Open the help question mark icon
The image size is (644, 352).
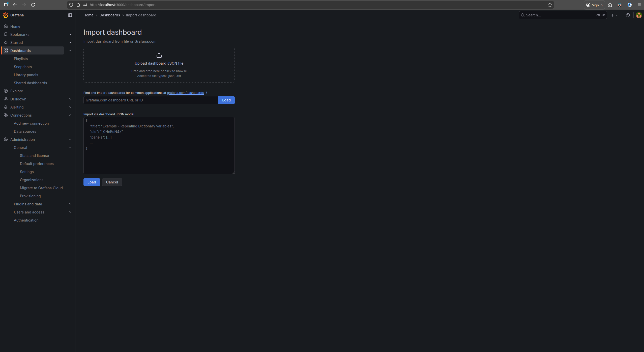(x=628, y=15)
